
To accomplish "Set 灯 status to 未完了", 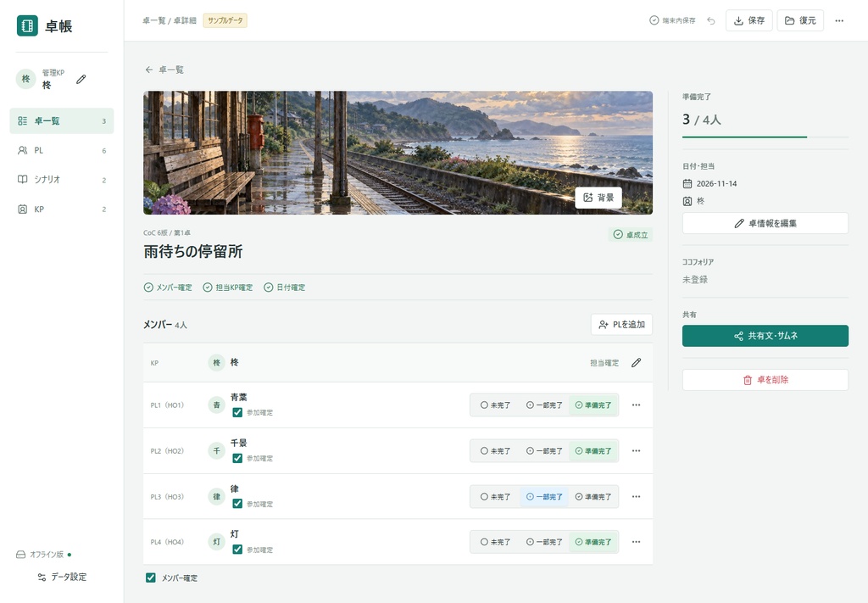I will pos(495,542).
